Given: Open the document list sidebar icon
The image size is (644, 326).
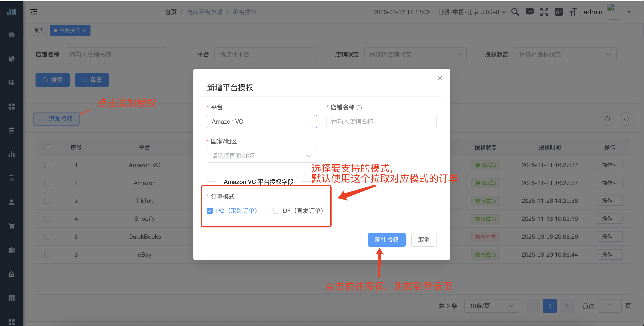Looking at the screenshot, I should (x=12, y=83).
